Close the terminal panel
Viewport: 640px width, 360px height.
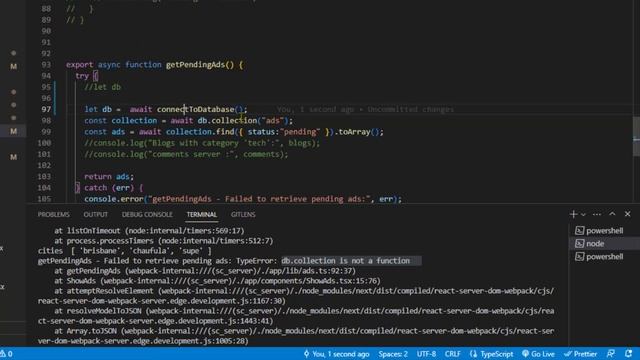click(627, 214)
